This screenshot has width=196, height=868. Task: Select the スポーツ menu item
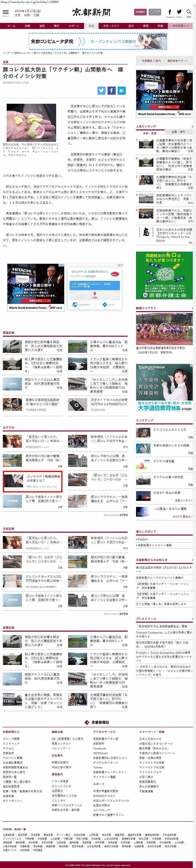point(74,26)
